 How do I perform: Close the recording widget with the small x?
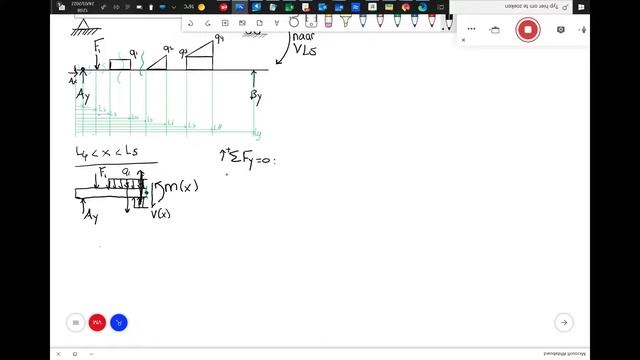[x=463, y=40]
